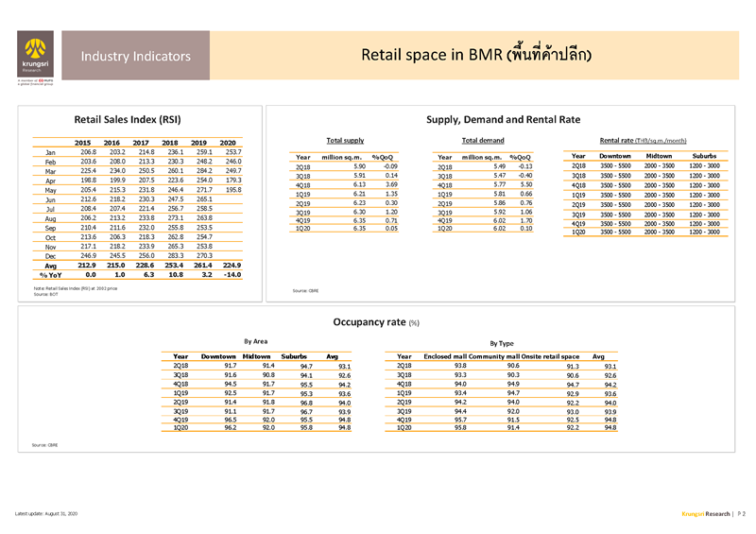Select the By Type table label
This screenshot has height=534, width=756.
pyautogui.click(x=502, y=342)
